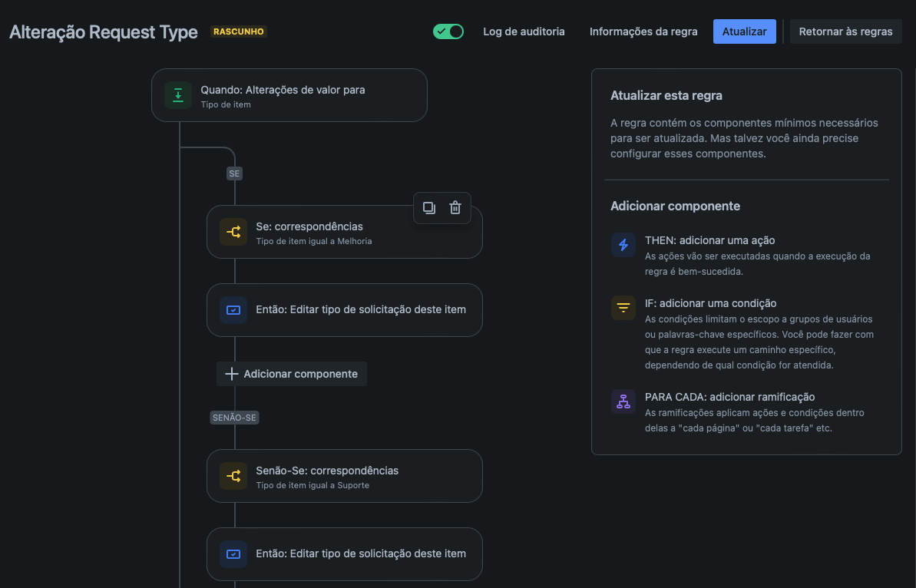
Task: Open Log de auditoria
Action: pos(524,31)
